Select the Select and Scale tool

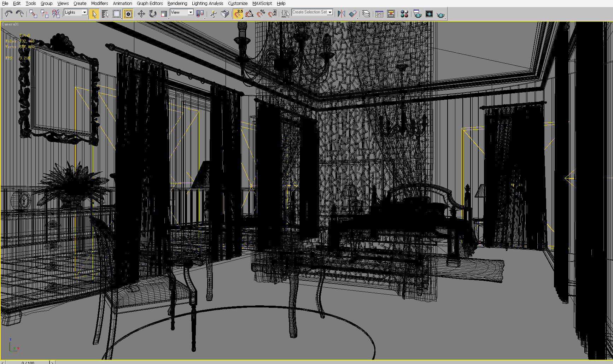164,14
